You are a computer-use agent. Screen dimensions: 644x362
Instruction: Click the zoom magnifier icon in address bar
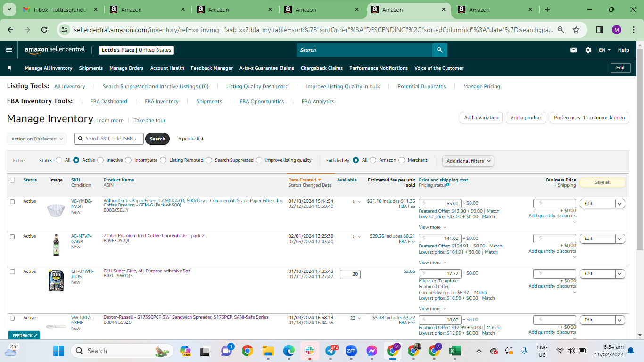(561, 30)
